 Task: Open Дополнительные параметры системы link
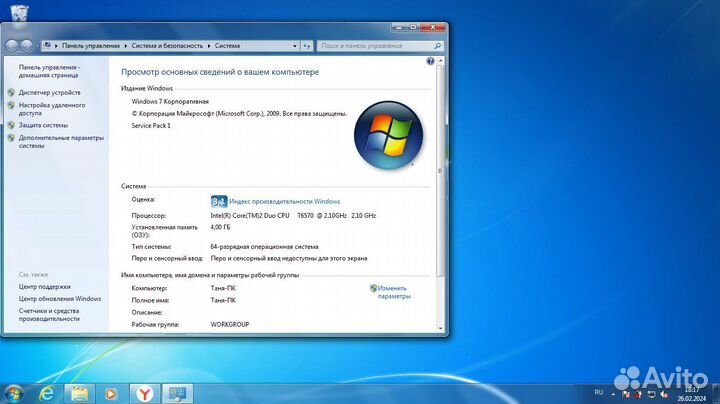point(61,141)
